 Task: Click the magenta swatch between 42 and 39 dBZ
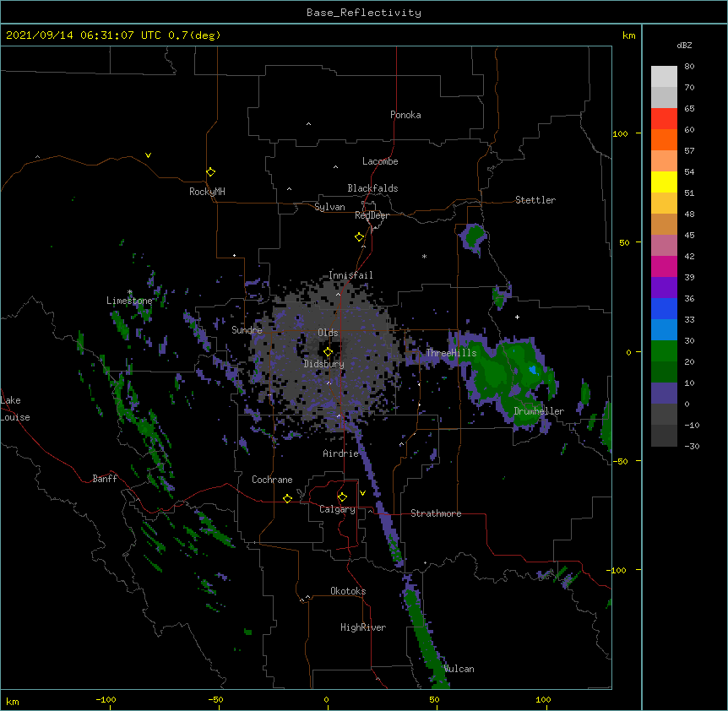(664, 266)
